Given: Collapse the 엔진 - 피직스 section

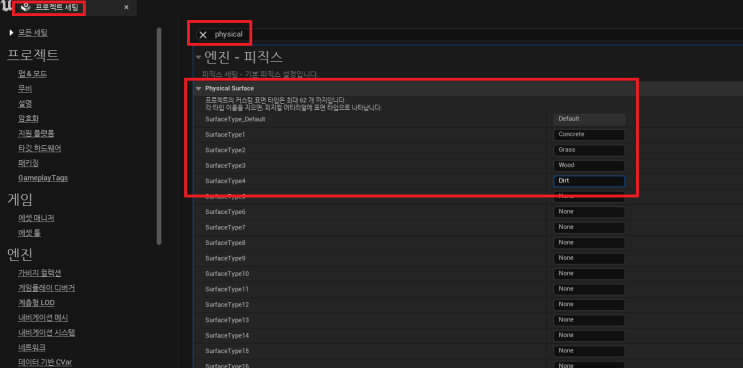Looking at the screenshot, I should [199, 57].
